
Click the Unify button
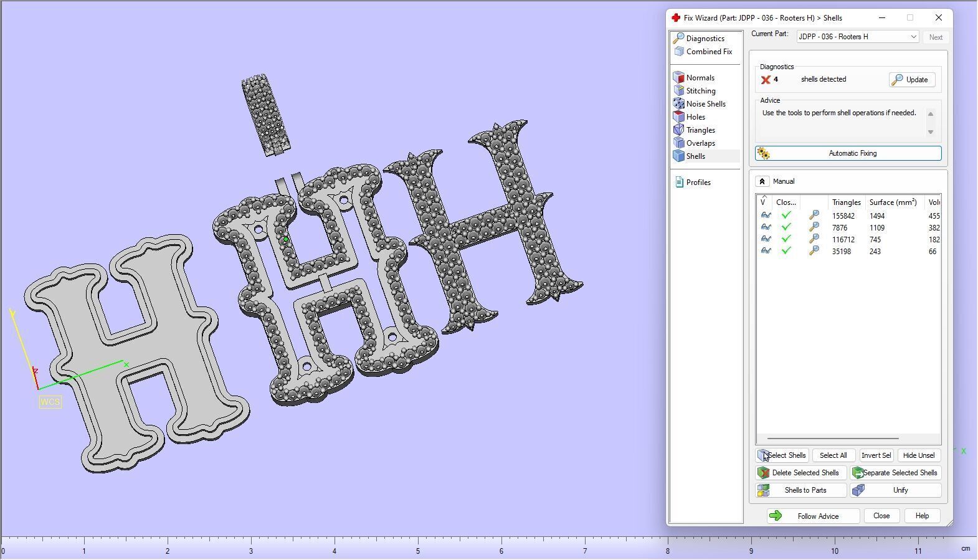click(x=895, y=490)
